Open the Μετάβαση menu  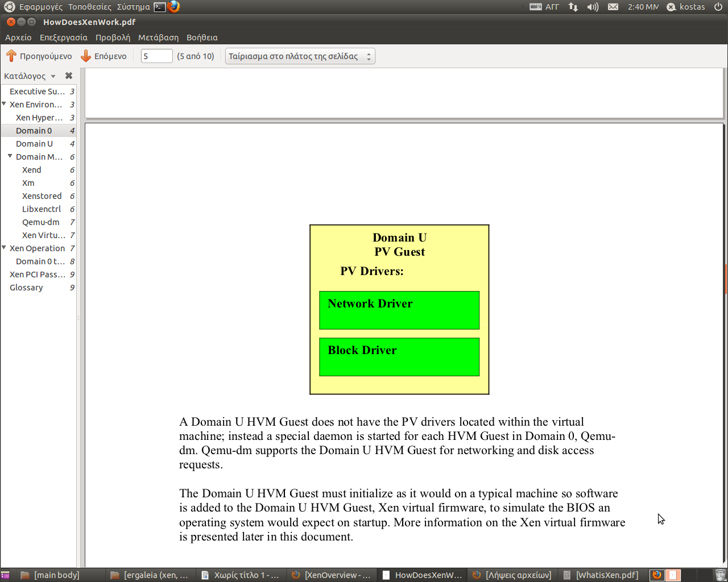click(158, 38)
